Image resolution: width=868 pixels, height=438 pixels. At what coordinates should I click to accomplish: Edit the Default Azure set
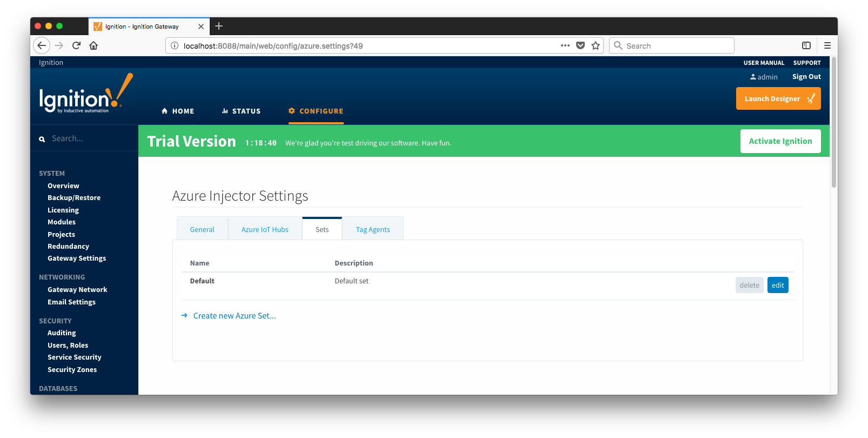777,285
